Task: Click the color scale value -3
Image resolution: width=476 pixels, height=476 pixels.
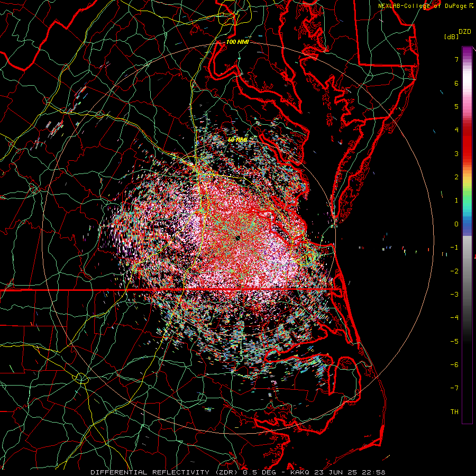Action: (454, 295)
